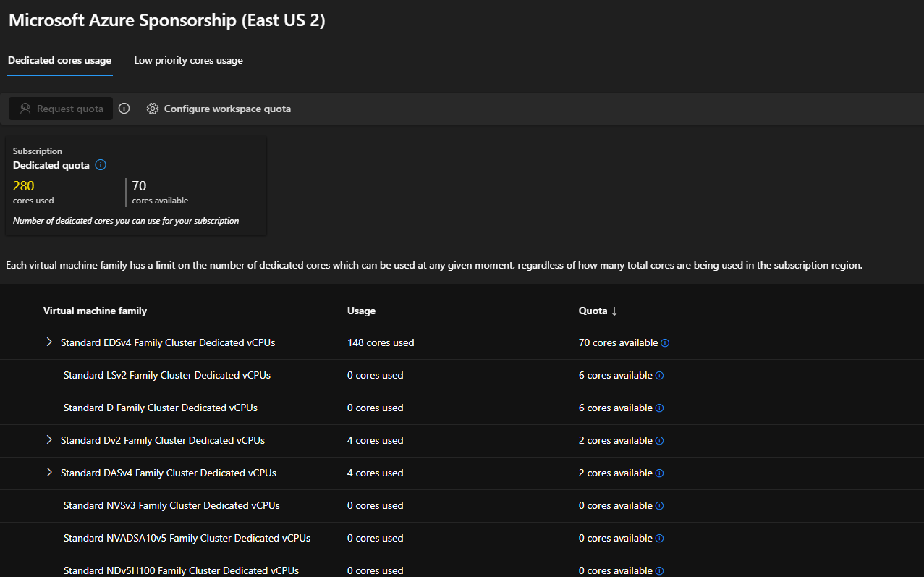The width and height of the screenshot is (924, 577).
Task: Select Standard NVSv3 Family Cluster Dedicated vCPUs
Action: click(171, 505)
